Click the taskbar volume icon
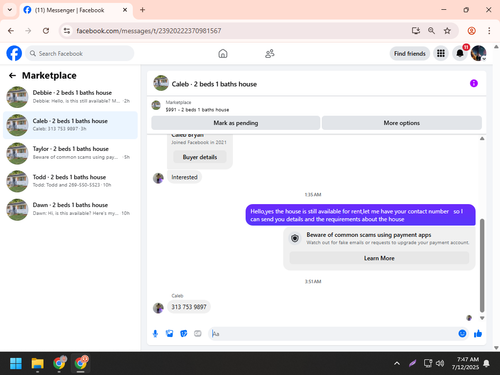Viewport: 500px width, 375px height. (x=440, y=363)
